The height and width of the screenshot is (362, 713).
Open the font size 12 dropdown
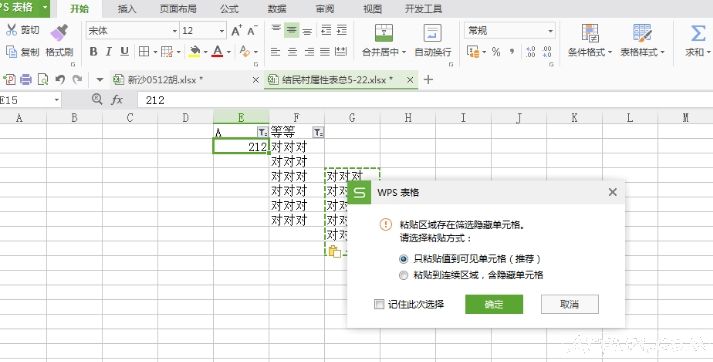click(x=222, y=31)
